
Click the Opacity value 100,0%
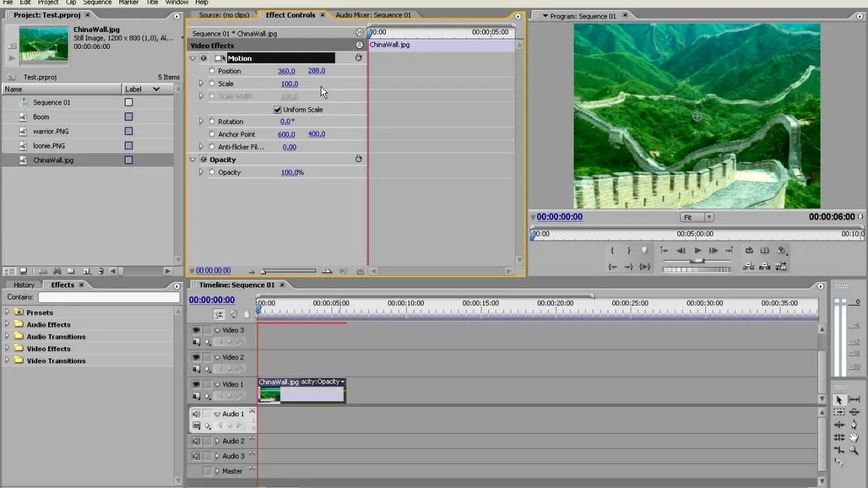[x=292, y=172]
